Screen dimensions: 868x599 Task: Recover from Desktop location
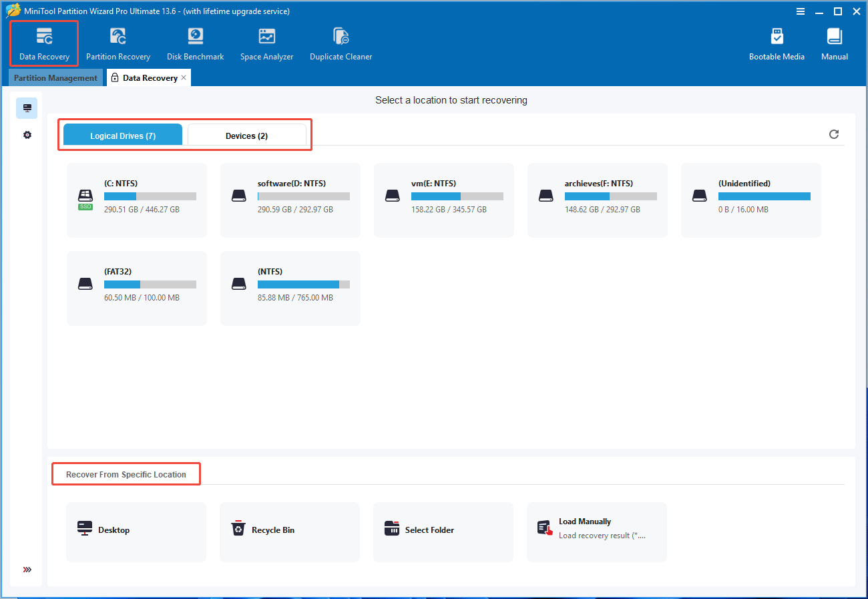click(136, 532)
